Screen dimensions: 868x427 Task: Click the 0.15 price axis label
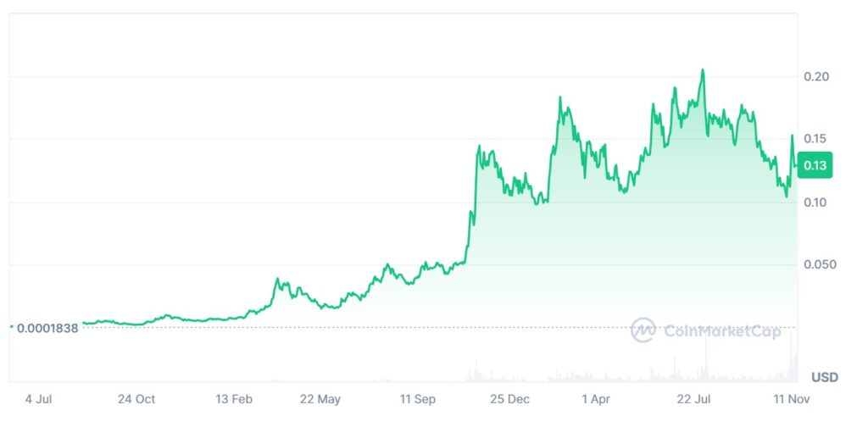point(815,138)
